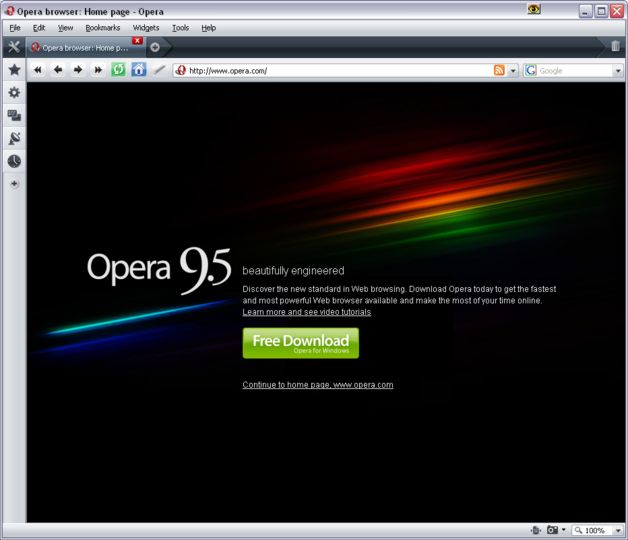
Task: Expand the Google search engine dropdown
Action: [x=618, y=71]
